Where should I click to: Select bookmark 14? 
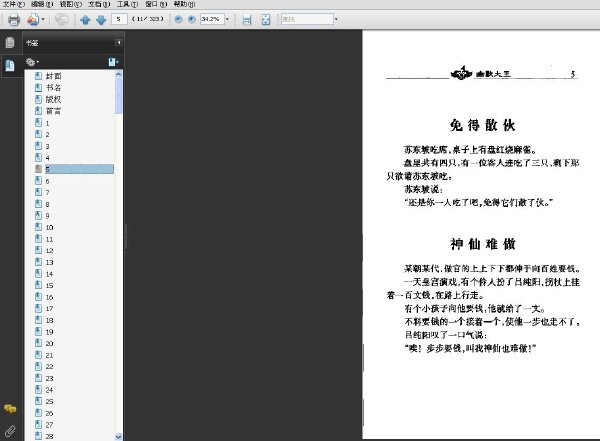(49, 274)
